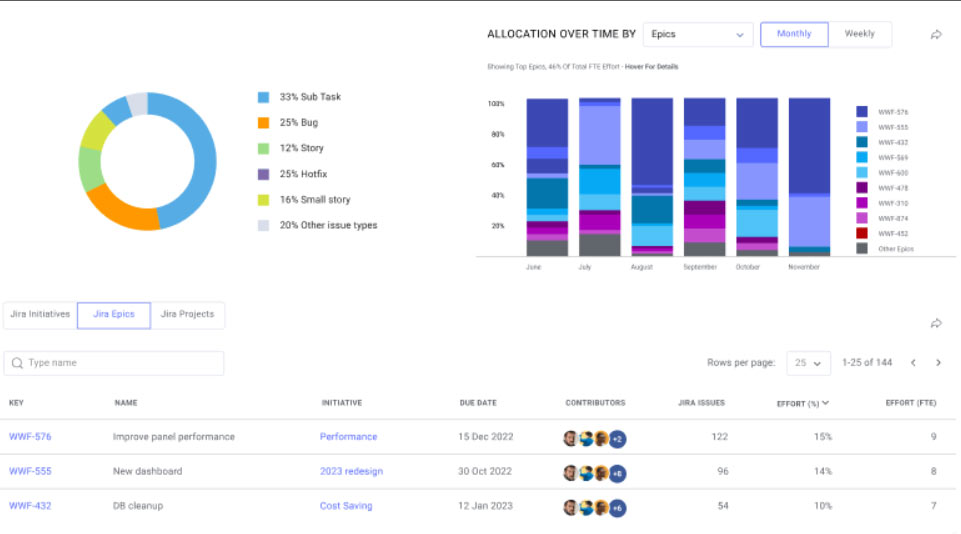This screenshot has height=534, width=961.
Task: Sort by Effort (%) column header
Action: (x=803, y=403)
